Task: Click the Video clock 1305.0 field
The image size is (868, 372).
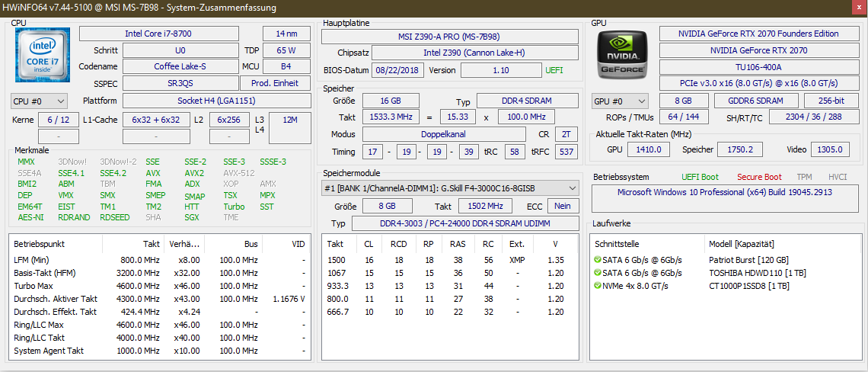Action: pyautogui.click(x=830, y=149)
